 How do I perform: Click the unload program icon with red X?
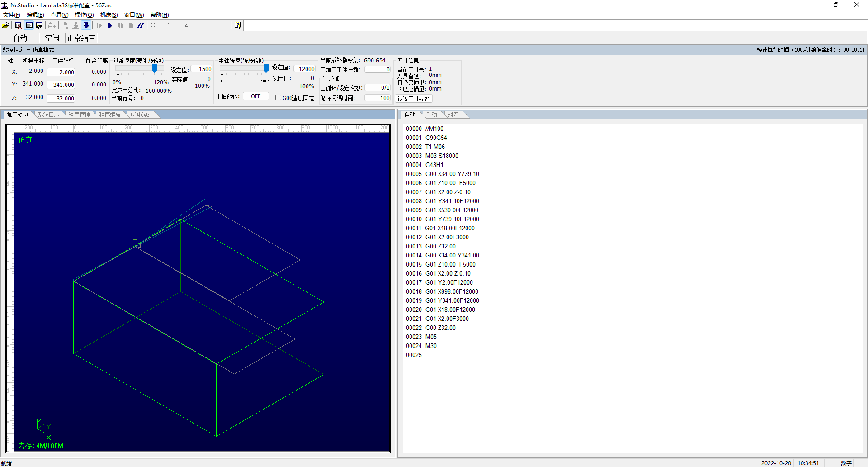pyautogui.click(x=18, y=25)
